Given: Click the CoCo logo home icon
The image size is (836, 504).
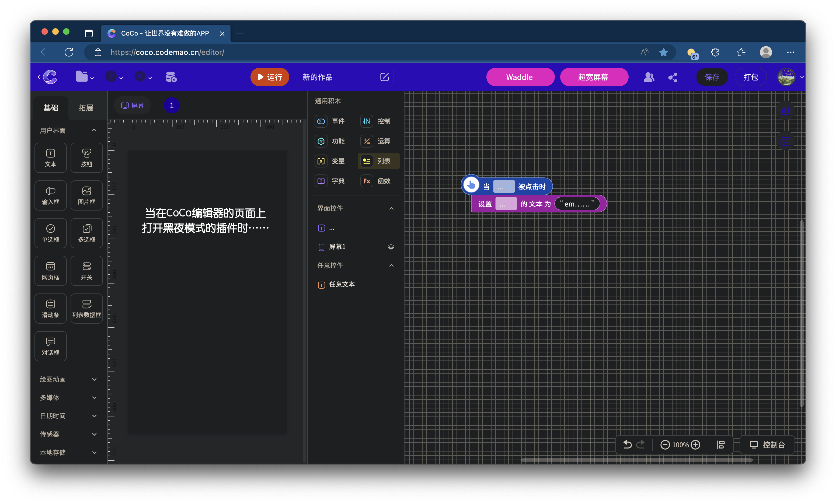Looking at the screenshot, I should pos(50,77).
